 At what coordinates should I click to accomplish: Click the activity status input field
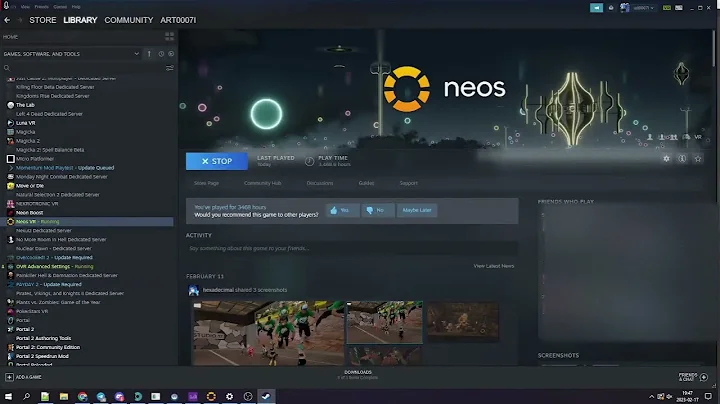(352, 248)
